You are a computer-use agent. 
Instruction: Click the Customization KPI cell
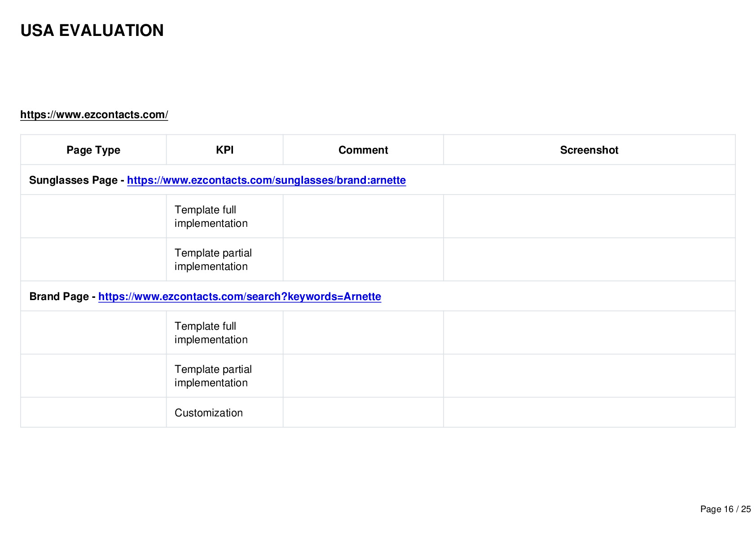coord(209,413)
